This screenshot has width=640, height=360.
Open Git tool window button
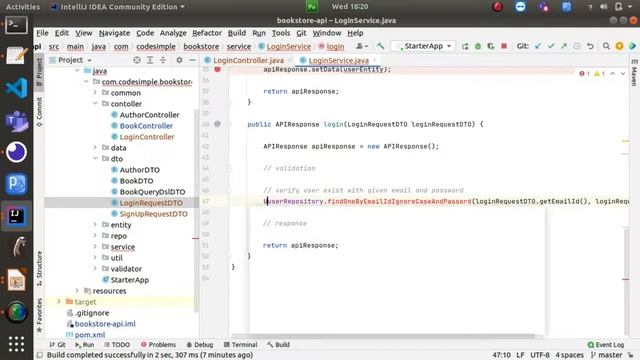point(58,344)
